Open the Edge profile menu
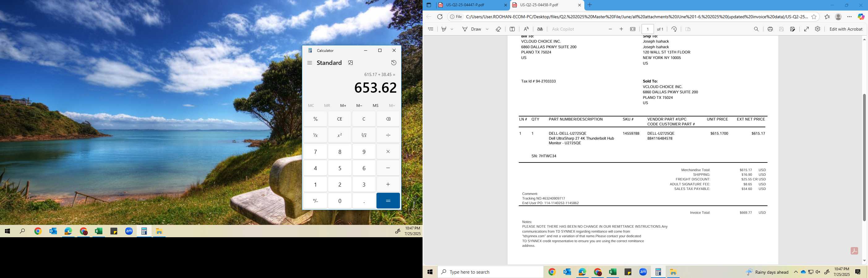Image resolution: width=868 pixels, height=278 pixels. point(838,16)
